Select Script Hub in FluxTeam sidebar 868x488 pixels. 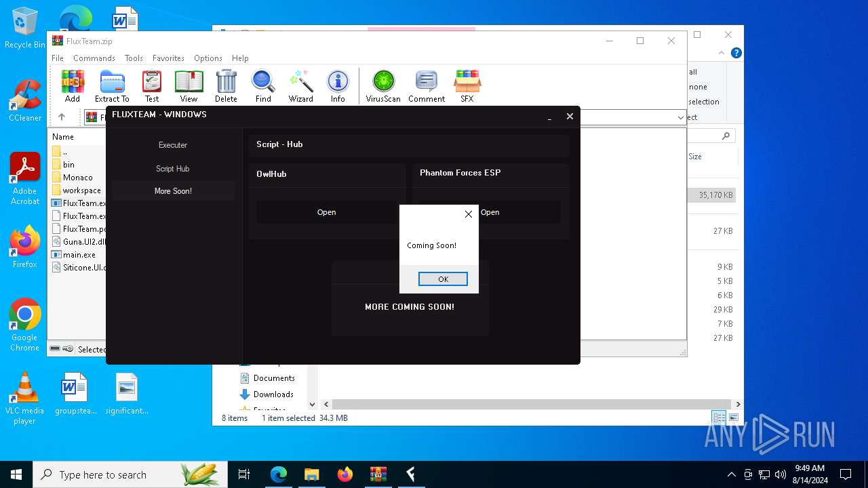173,169
